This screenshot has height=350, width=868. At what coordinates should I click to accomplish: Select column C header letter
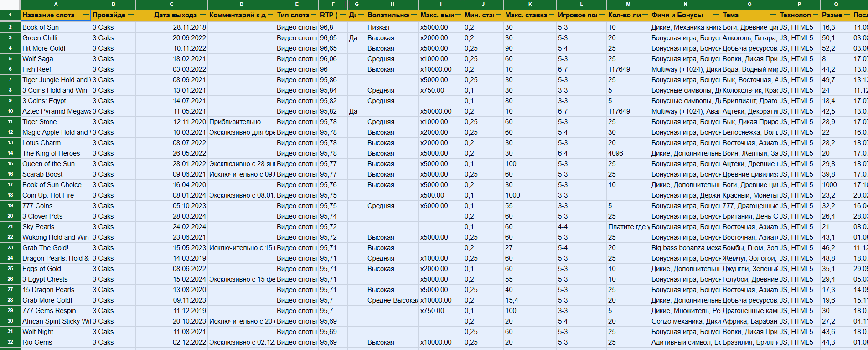[x=171, y=4]
